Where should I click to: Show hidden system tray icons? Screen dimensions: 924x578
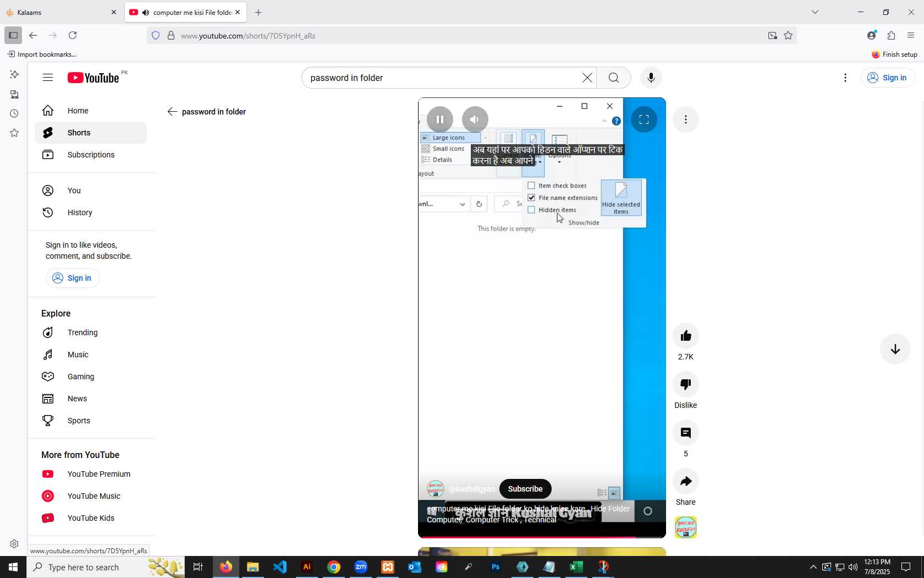click(x=813, y=567)
